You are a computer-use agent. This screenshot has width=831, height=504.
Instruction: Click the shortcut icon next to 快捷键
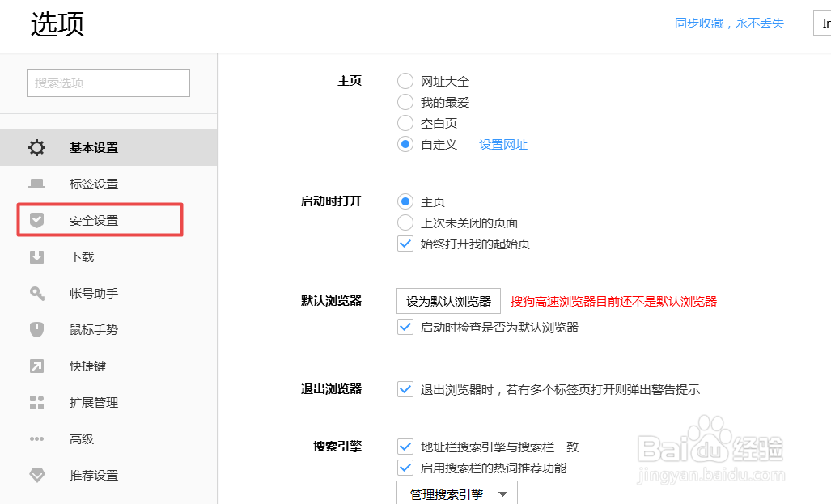pyautogui.click(x=36, y=366)
